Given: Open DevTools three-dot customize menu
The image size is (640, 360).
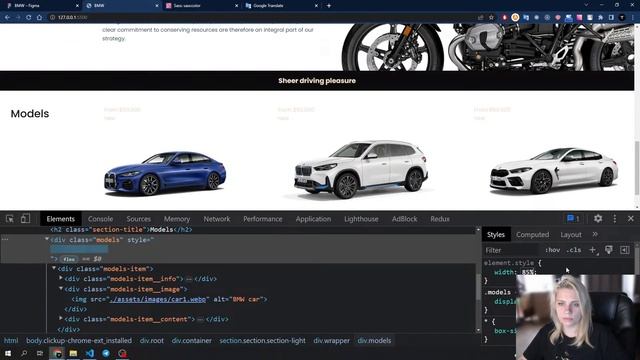Looking at the screenshot, I should coord(615,219).
